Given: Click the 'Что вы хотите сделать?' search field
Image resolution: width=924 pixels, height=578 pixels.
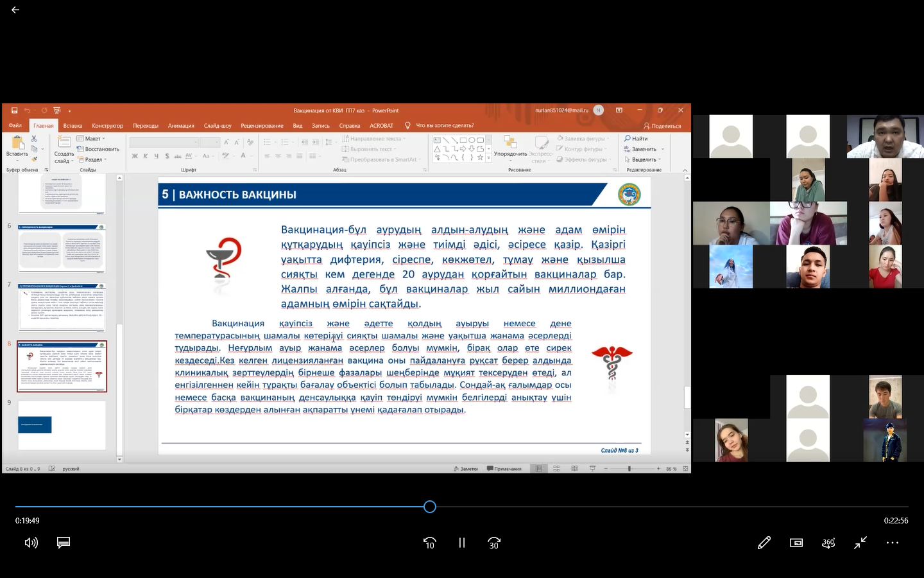Looking at the screenshot, I should pos(445,126).
